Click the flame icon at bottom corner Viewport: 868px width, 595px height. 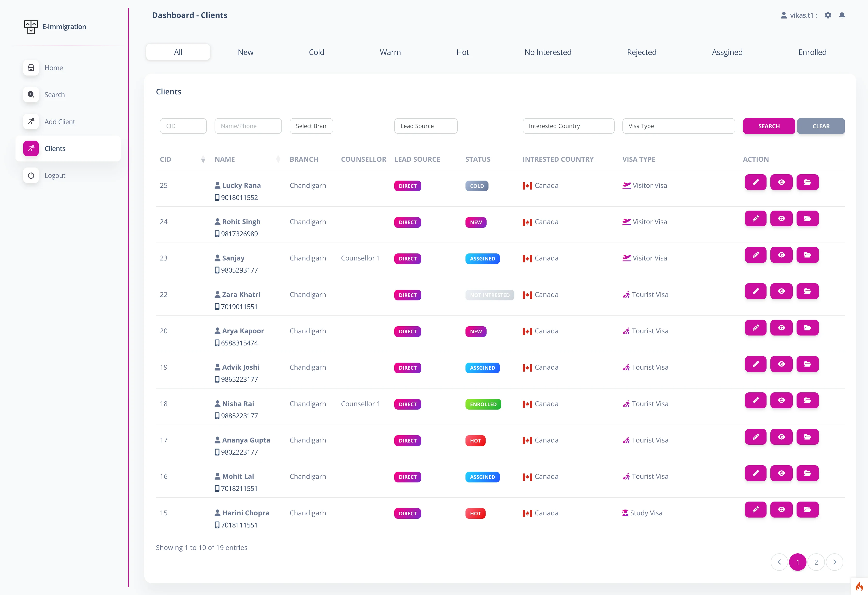[x=859, y=587]
